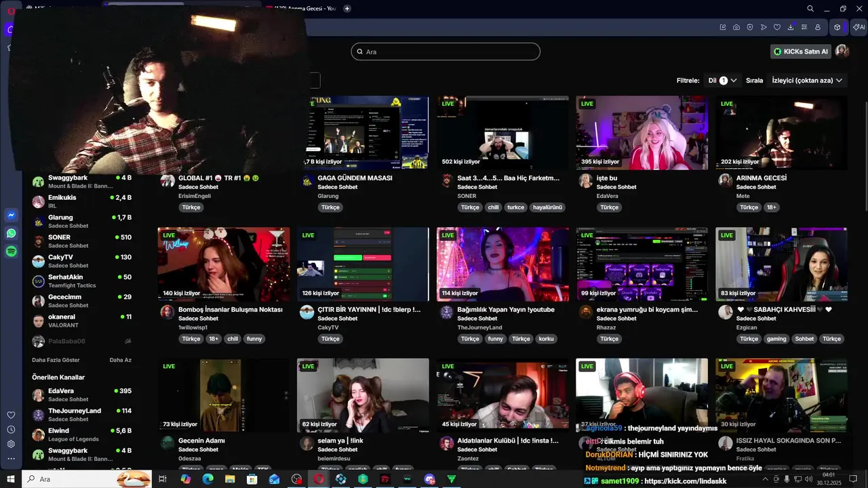Click the hayalürünü tag under SONER stream
This screenshot has height=488, width=868.
coord(548,207)
